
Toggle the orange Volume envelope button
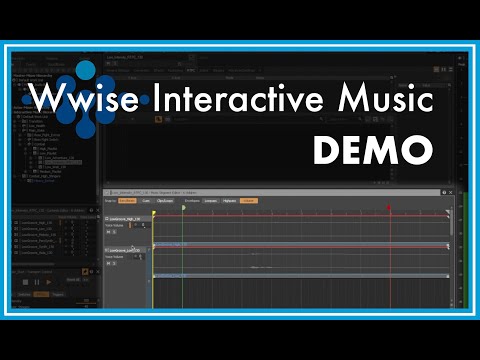[x=249, y=201]
